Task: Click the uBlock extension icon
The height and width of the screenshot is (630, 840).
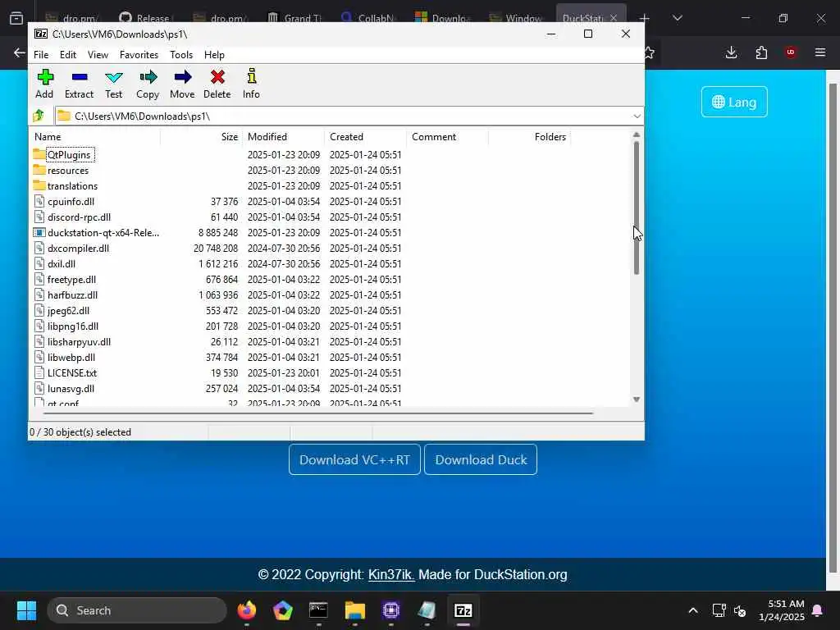Action: (791, 52)
